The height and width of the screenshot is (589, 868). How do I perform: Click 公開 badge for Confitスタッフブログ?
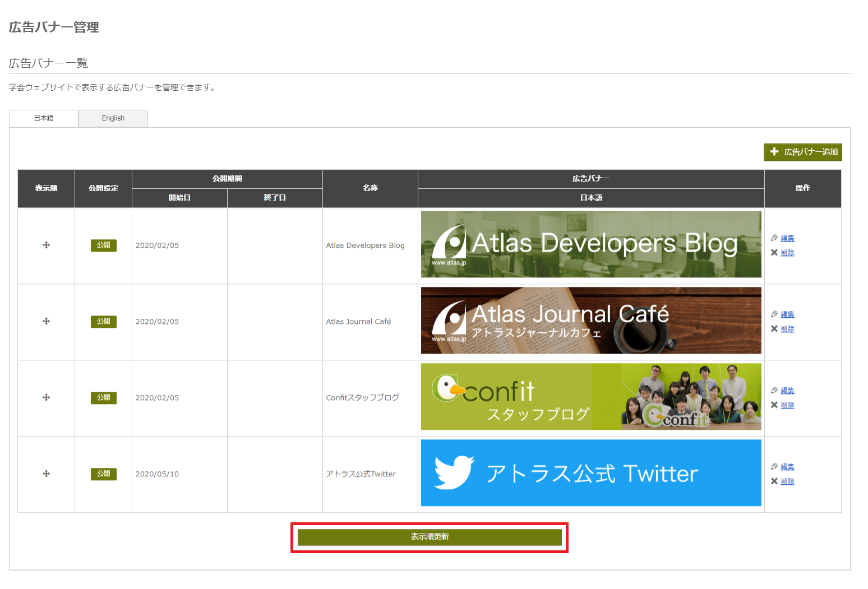click(104, 397)
